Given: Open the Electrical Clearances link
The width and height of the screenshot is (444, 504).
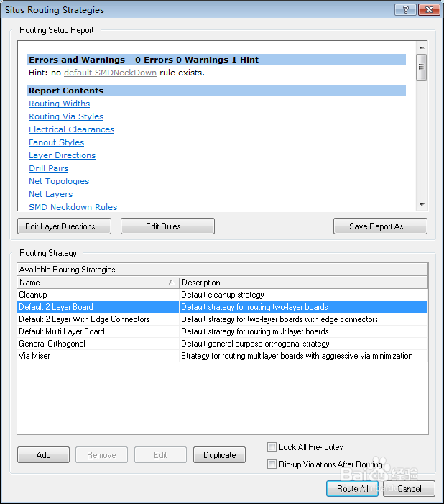Looking at the screenshot, I should pos(72,129).
